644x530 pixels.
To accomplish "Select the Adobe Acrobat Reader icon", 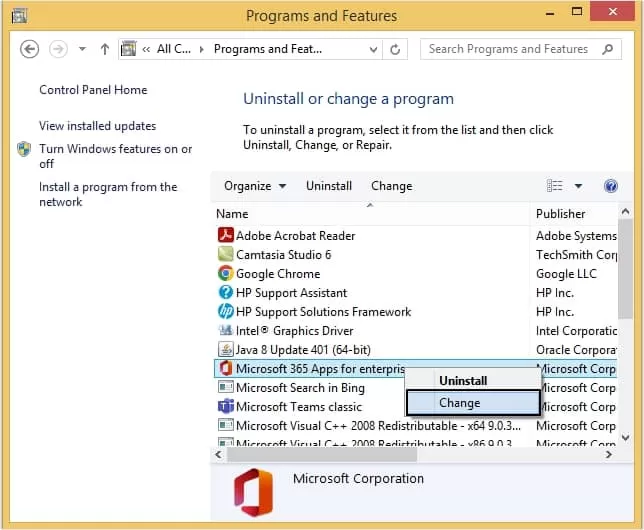I will click(225, 235).
